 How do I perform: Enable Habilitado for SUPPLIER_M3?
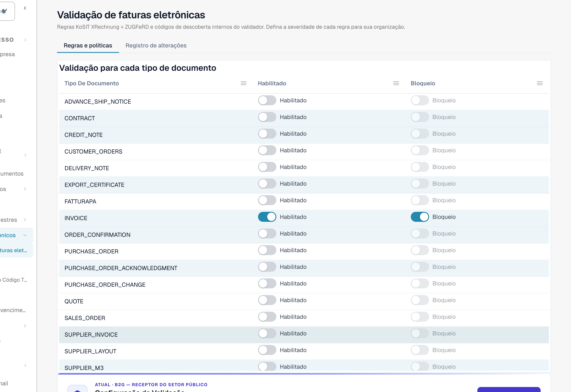coord(267,367)
